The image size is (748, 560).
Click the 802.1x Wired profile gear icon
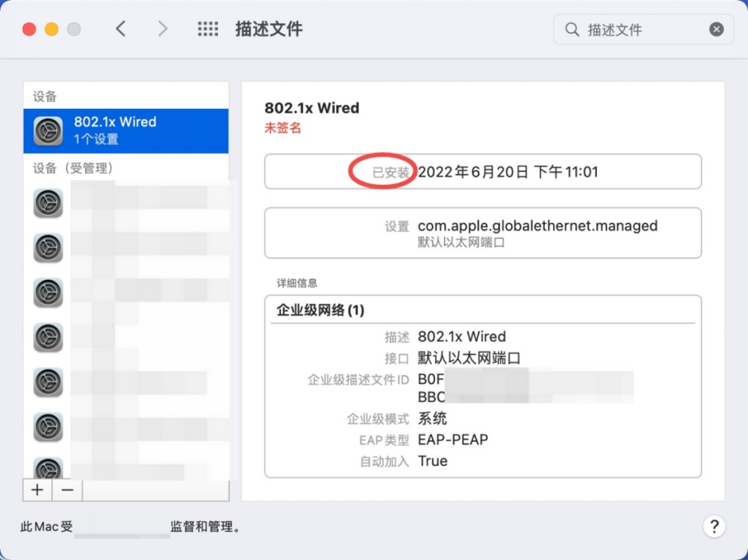tap(48, 131)
